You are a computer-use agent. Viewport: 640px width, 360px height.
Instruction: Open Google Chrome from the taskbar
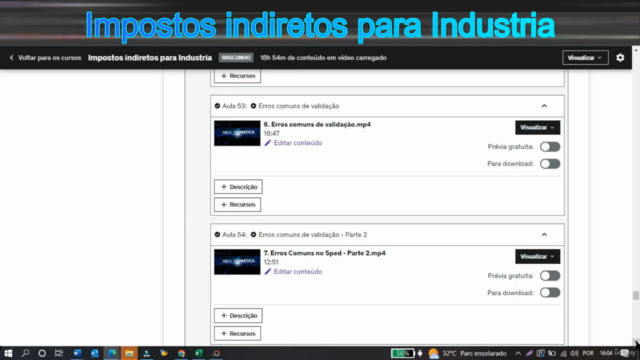181,353
